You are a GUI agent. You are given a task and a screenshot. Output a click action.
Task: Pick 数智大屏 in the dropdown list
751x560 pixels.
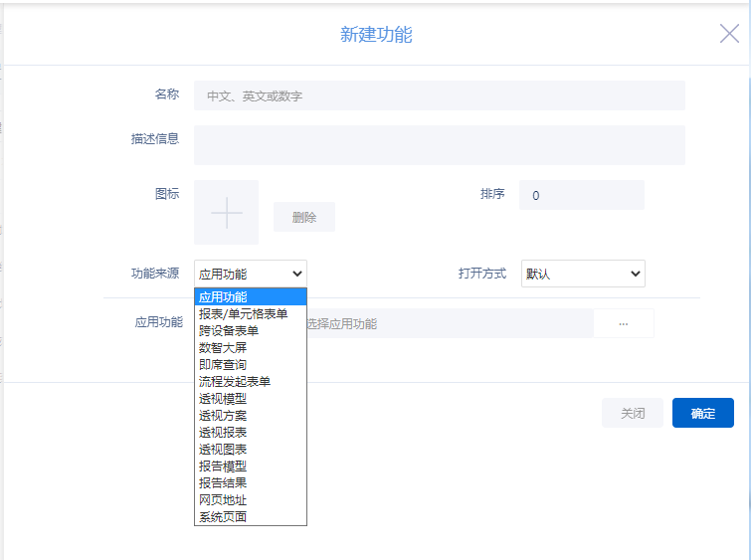click(x=223, y=347)
